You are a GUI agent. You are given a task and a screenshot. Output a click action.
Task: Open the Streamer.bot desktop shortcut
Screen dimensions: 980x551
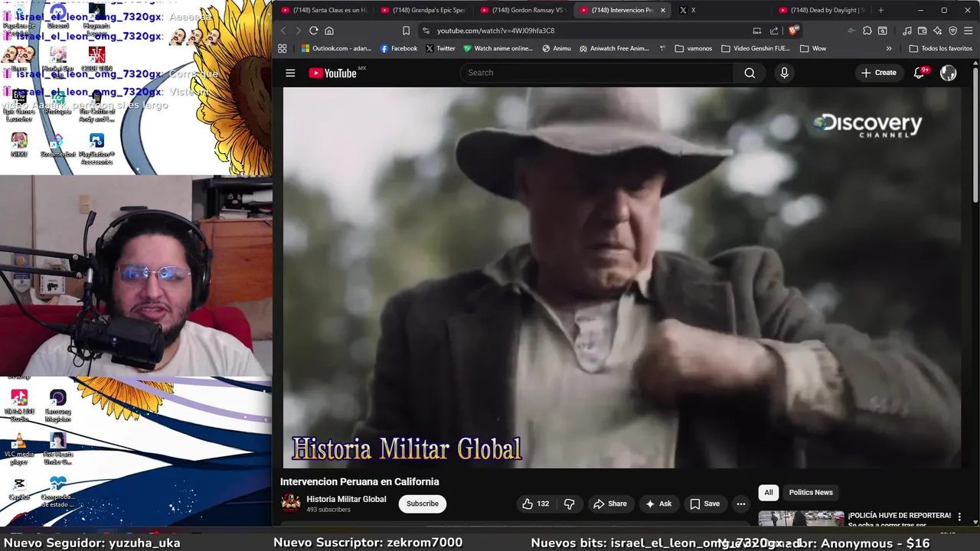pos(58,145)
